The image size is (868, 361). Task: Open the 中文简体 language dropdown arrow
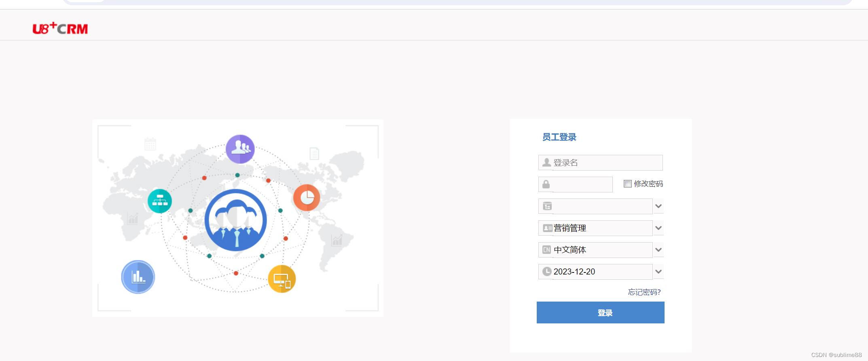point(658,250)
